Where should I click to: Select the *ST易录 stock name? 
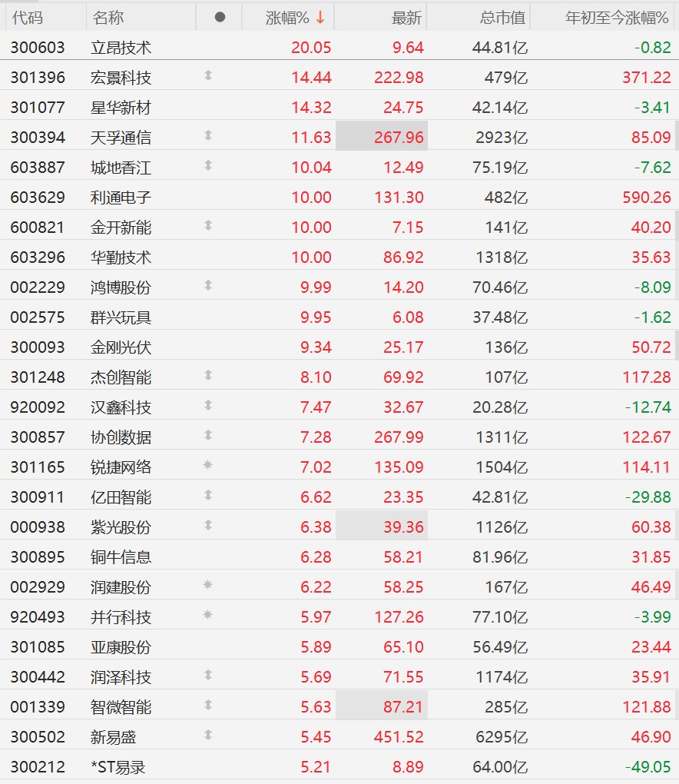tap(118, 768)
